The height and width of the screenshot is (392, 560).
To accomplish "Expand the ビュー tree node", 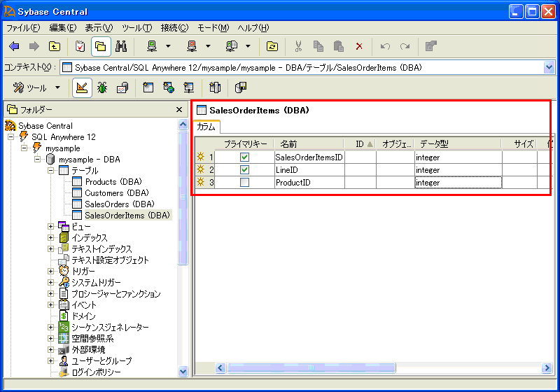I will 51,226.
